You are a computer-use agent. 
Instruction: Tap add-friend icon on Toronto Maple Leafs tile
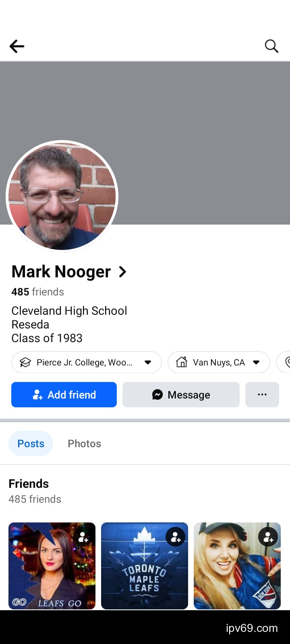point(176,537)
